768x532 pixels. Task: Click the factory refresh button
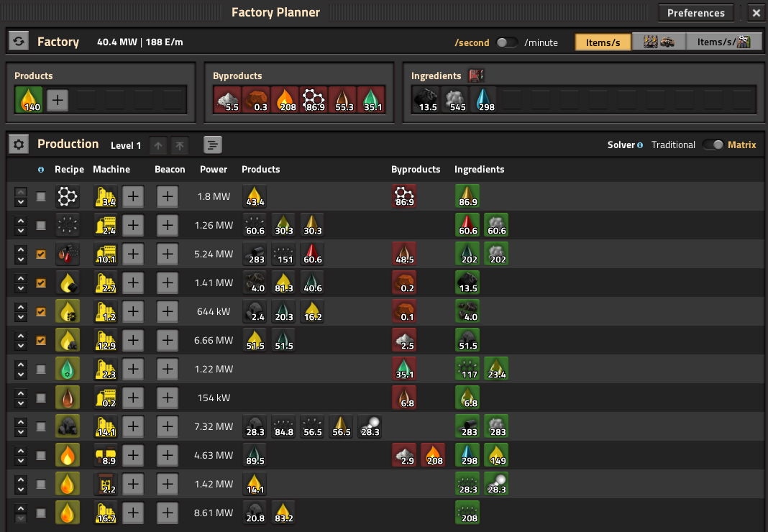(x=19, y=42)
